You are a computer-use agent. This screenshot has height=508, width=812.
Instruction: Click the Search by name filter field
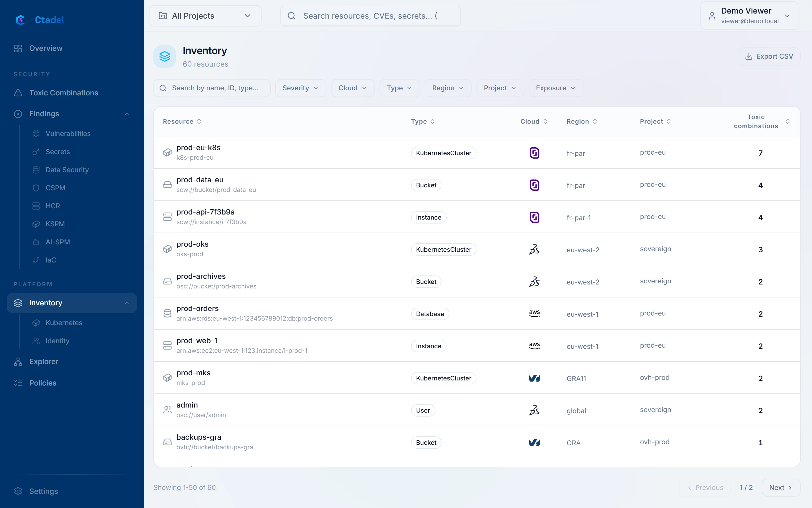pyautogui.click(x=212, y=88)
